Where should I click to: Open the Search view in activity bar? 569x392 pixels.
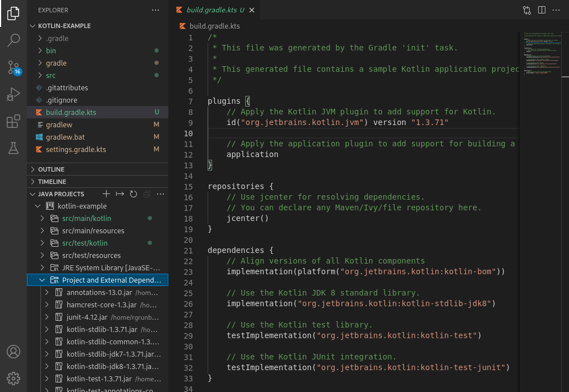[x=13, y=40]
